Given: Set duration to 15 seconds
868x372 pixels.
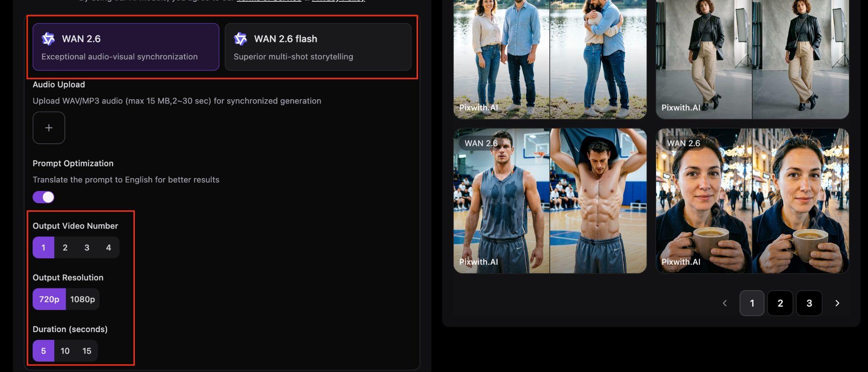Looking at the screenshot, I should [87, 351].
